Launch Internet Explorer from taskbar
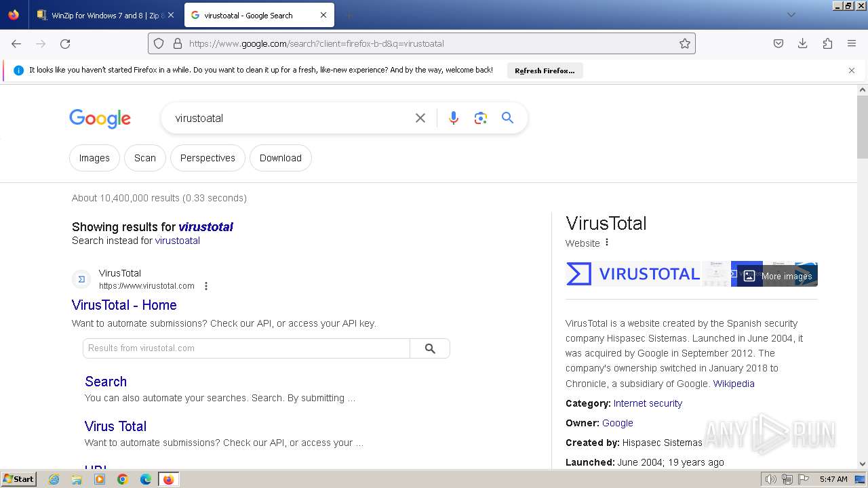 tap(54, 479)
